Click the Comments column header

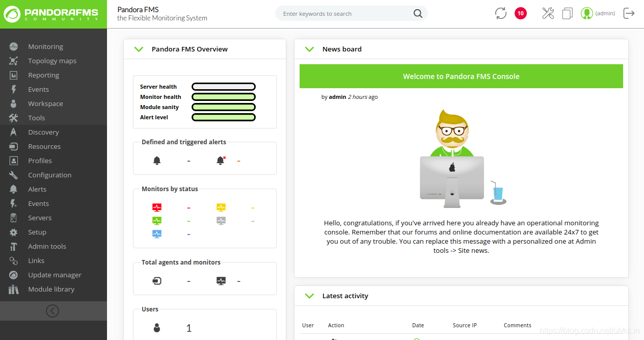click(x=518, y=325)
